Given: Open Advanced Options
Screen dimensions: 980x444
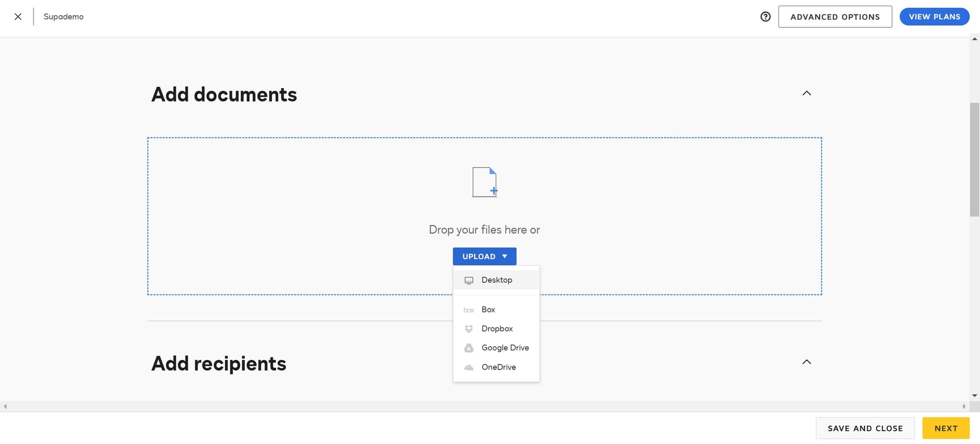Looking at the screenshot, I should pos(835,16).
